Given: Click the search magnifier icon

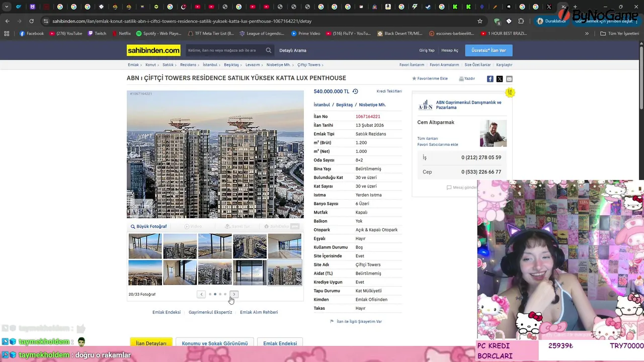Looking at the screenshot, I should pyautogui.click(x=269, y=50).
